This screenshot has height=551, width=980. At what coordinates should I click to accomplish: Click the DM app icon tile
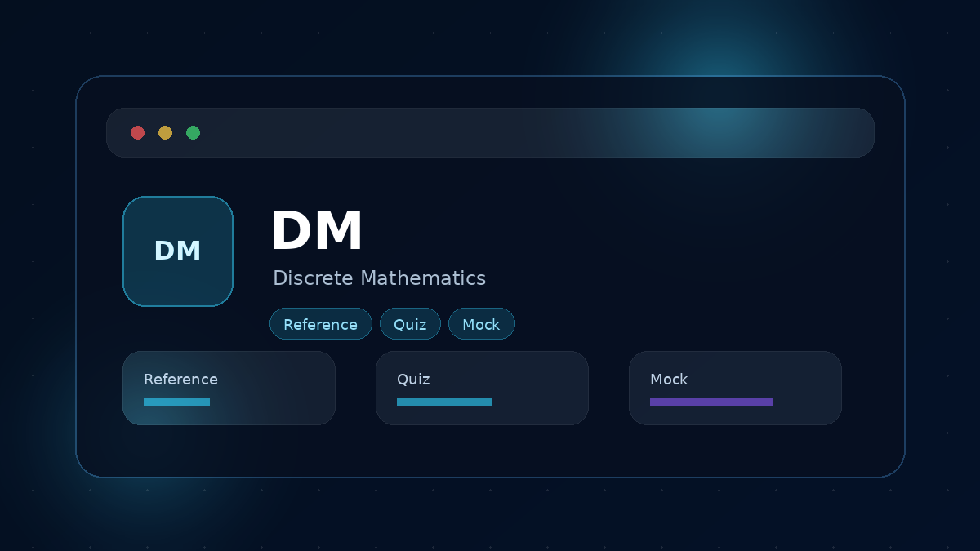click(x=178, y=251)
